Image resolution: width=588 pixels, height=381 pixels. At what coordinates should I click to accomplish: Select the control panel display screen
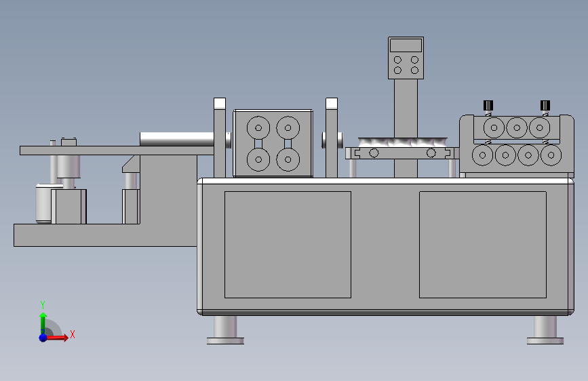coord(406,45)
